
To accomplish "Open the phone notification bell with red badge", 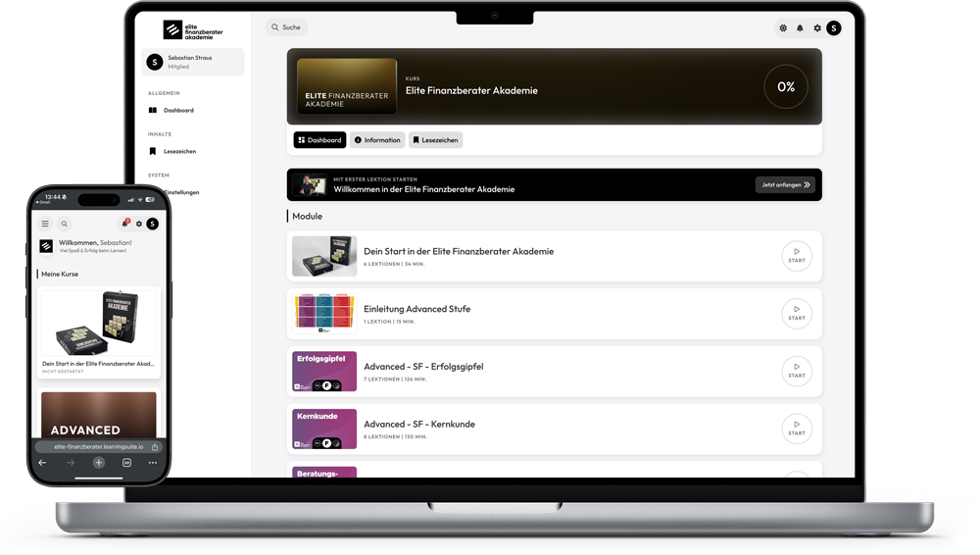I will tap(125, 223).
